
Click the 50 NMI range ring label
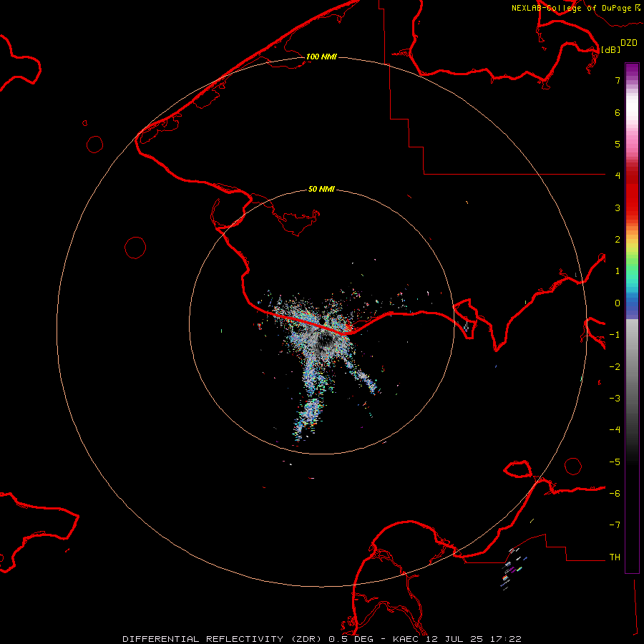tap(321, 189)
